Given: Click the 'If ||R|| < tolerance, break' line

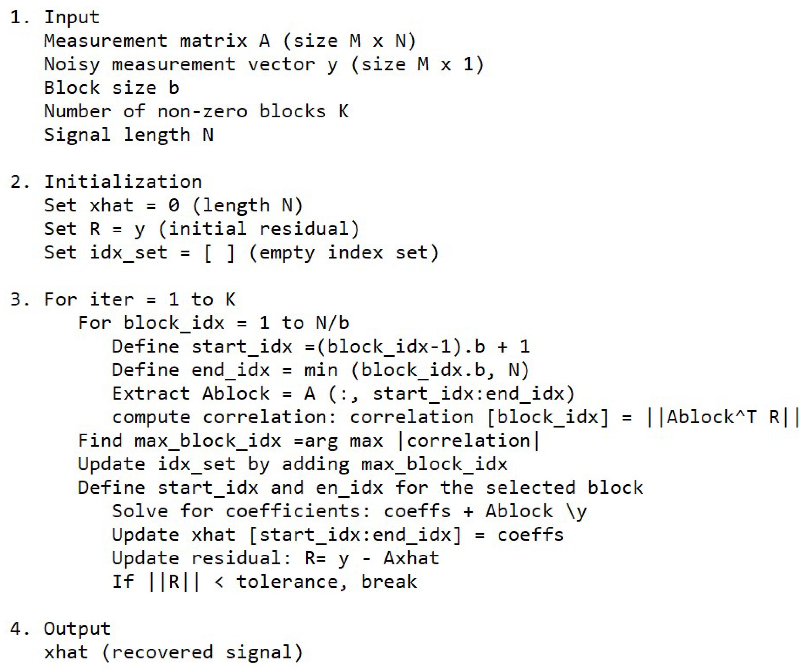Looking at the screenshot, I should coord(264,582).
